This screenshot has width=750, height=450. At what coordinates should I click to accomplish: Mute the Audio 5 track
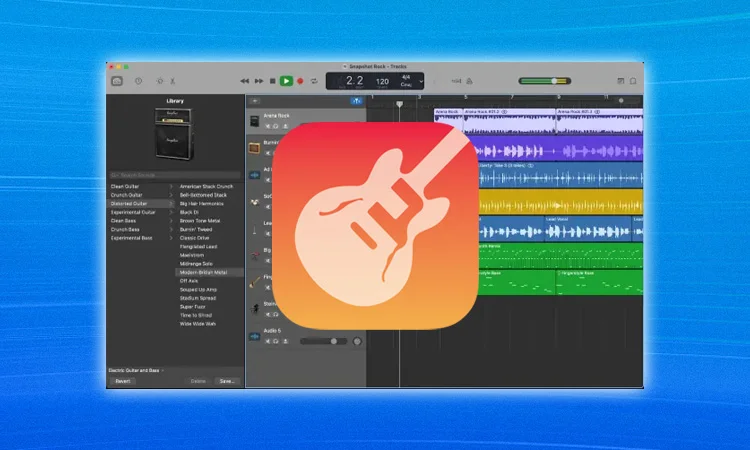click(267, 341)
